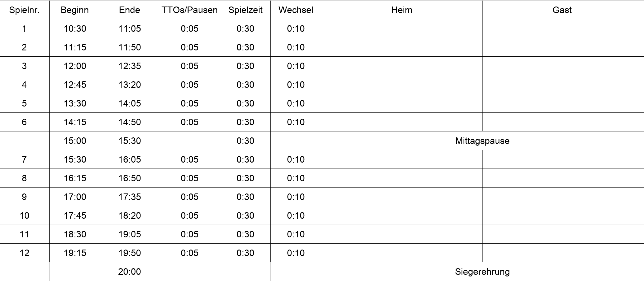Select the Ende cell showing 17:35
The height and width of the screenshot is (281, 644).
[129, 197]
